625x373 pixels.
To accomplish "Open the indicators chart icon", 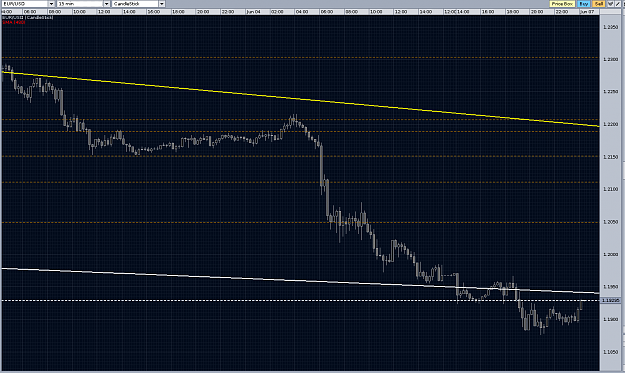I will pos(610,4).
